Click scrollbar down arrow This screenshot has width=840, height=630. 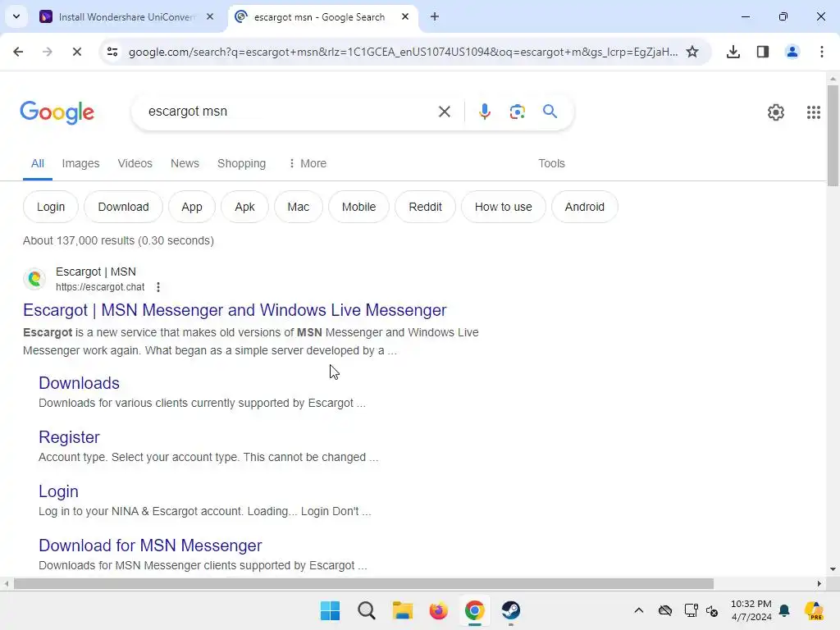(x=833, y=569)
